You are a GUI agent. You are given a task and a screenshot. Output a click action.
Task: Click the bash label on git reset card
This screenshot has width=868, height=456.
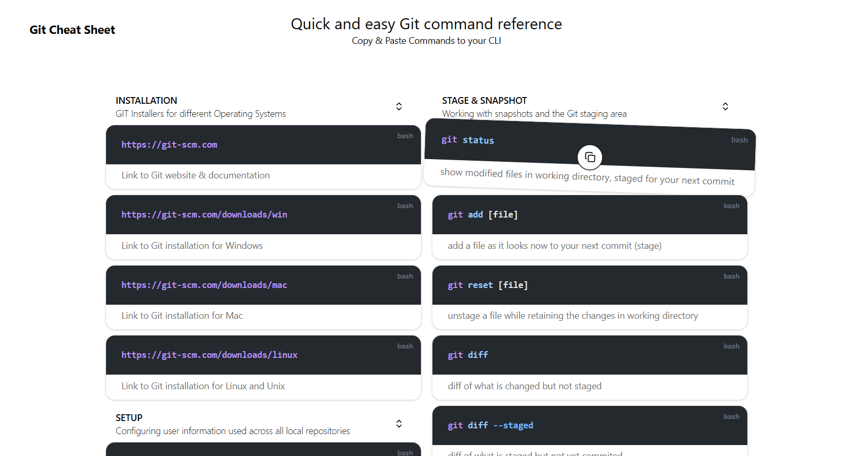pos(732,276)
